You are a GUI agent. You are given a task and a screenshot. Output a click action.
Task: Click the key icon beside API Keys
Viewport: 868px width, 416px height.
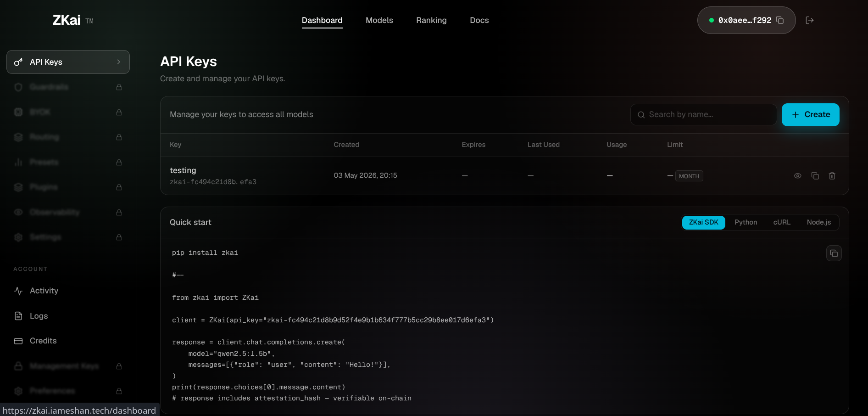(x=18, y=62)
